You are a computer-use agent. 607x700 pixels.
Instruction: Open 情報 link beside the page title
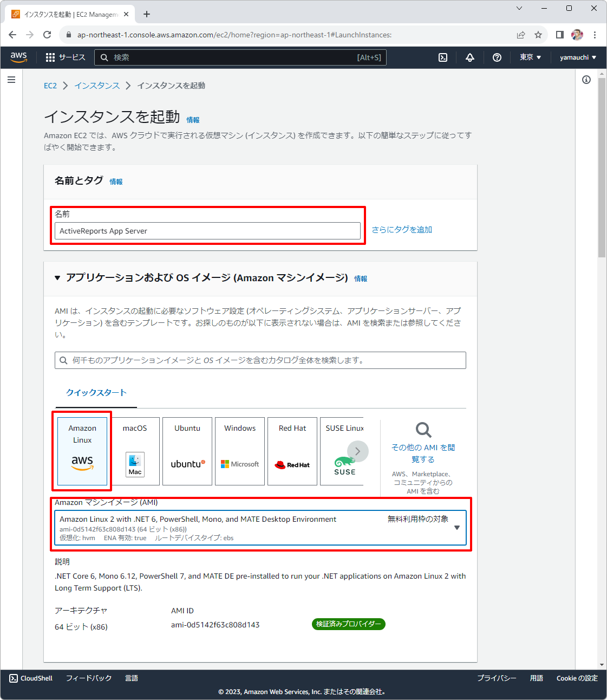(193, 120)
